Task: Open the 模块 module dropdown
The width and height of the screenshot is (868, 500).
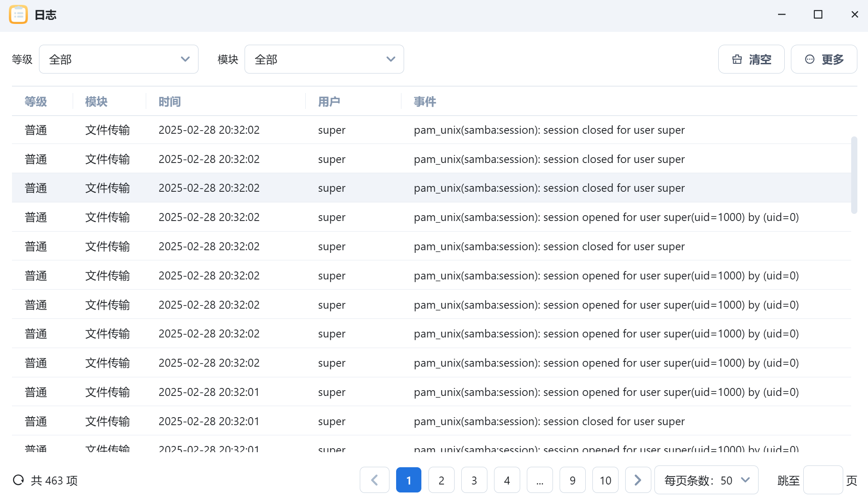Action: [x=324, y=59]
